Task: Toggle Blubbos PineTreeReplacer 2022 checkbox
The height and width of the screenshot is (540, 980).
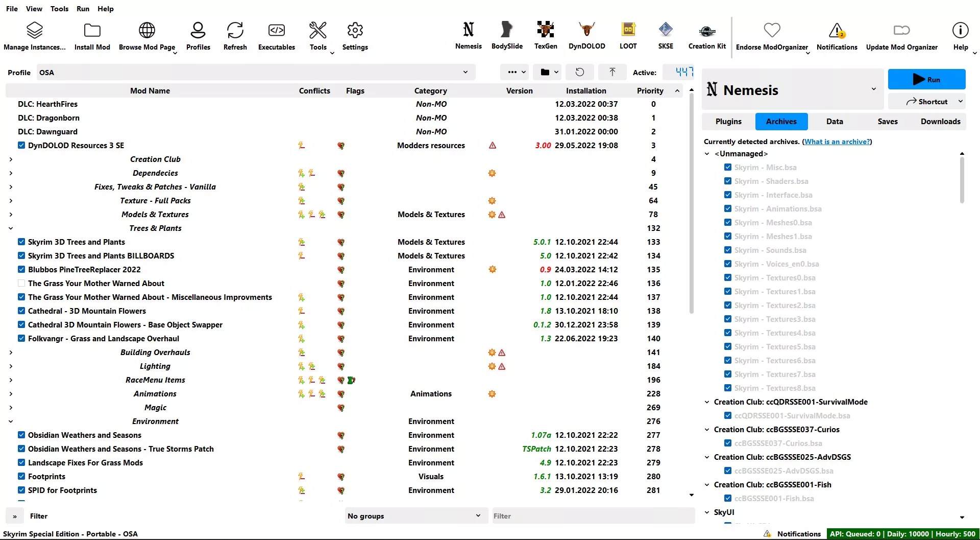Action: pyautogui.click(x=21, y=269)
